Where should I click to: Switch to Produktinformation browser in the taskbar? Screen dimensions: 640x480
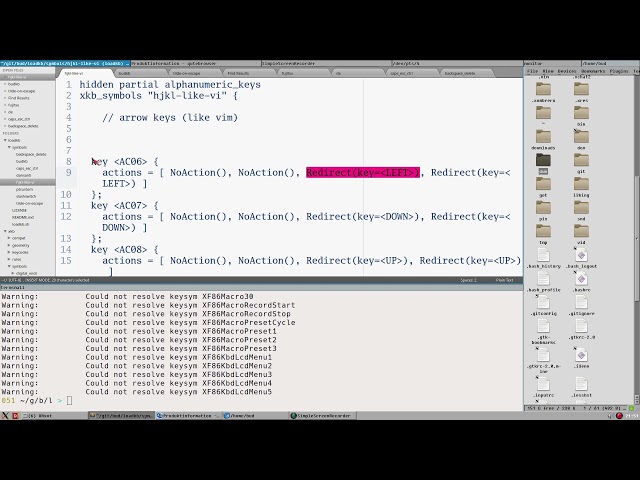(x=189, y=416)
